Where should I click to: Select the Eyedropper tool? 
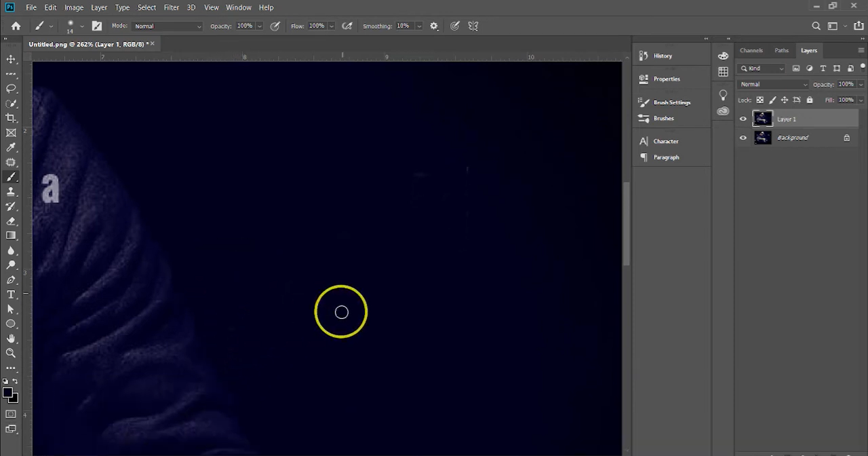[11, 147]
